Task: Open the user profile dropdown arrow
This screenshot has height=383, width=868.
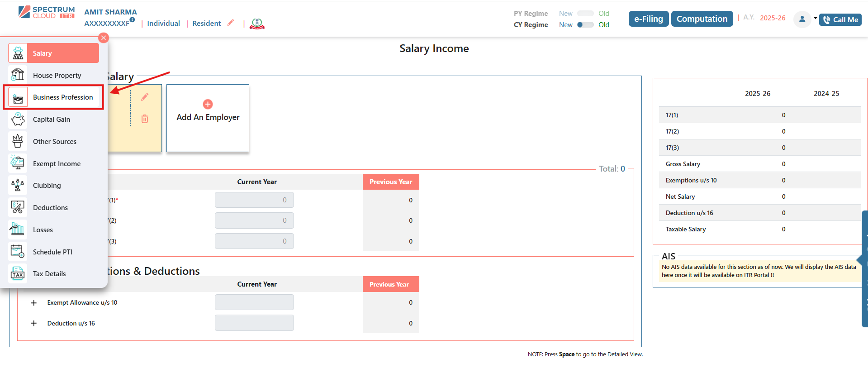Action: coord(815,18)
